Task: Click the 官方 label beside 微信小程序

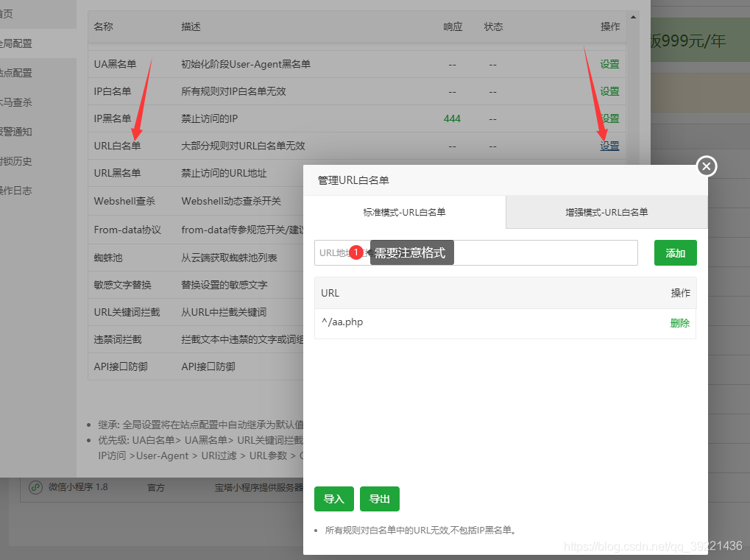Action: [x=156, y=488]
